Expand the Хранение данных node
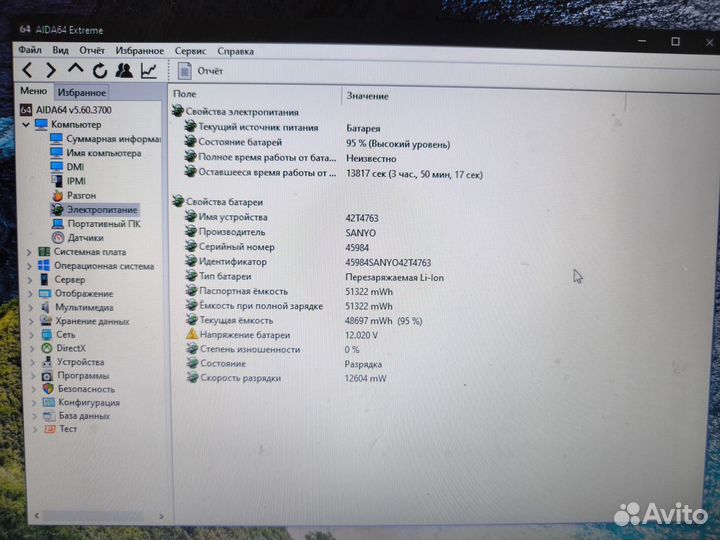720x540 pixels. (32, 321)
